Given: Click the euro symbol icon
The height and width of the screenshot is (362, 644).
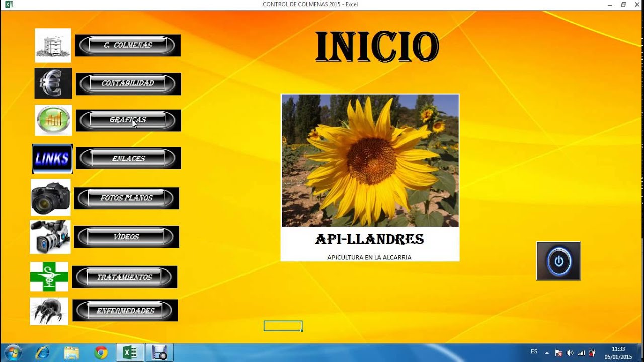Looking at the screenshot, I should [x=53, y=83].
